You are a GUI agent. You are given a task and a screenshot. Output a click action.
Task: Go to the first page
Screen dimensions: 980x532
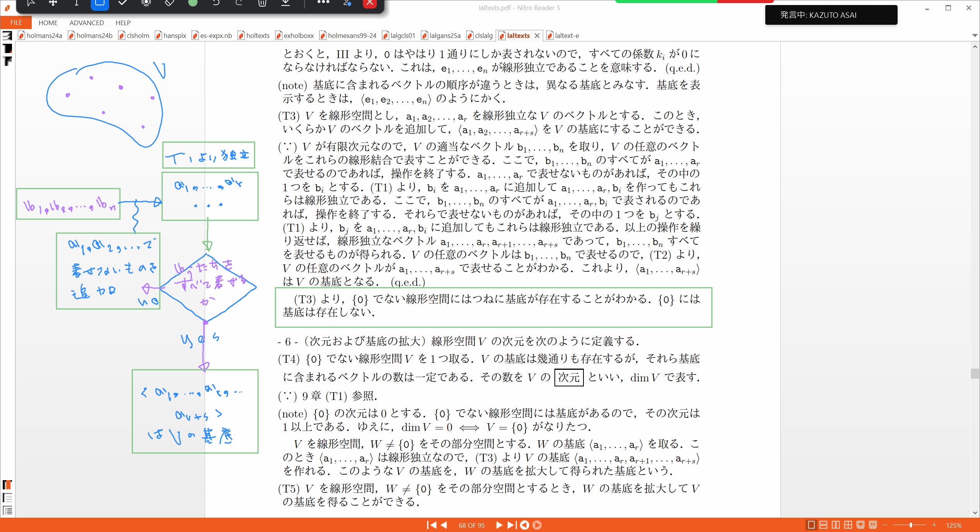[431, 525]
